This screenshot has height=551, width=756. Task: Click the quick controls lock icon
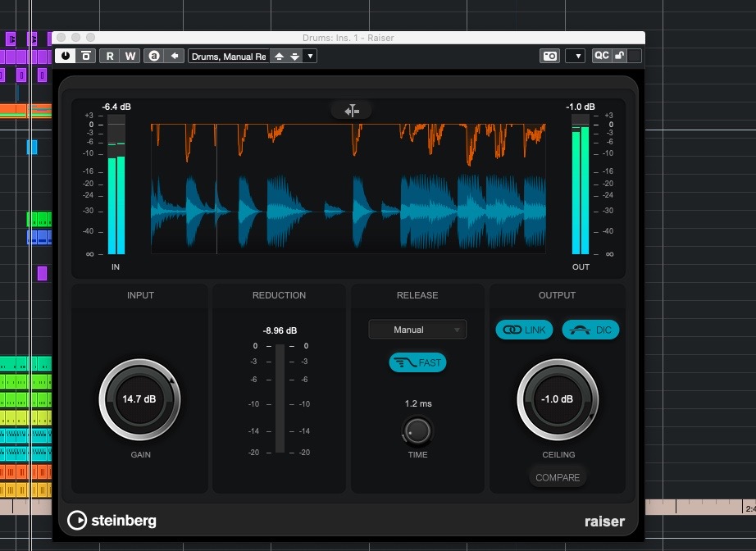click(620, 56)
